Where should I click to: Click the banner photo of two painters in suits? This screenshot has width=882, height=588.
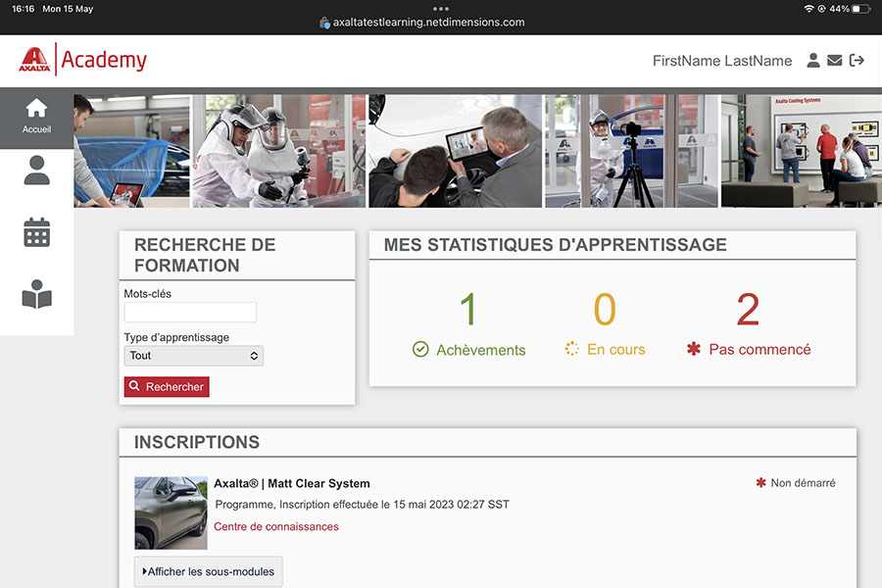(x=279, y=151)
